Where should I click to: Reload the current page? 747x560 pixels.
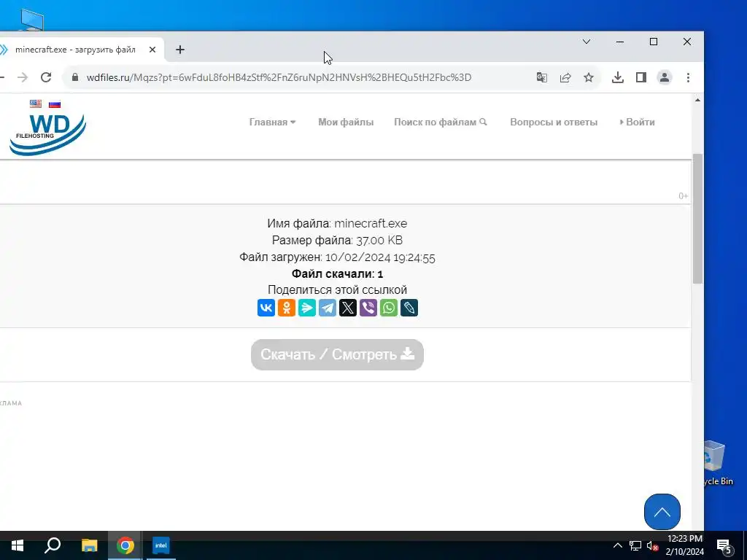[x=46, y=77]
